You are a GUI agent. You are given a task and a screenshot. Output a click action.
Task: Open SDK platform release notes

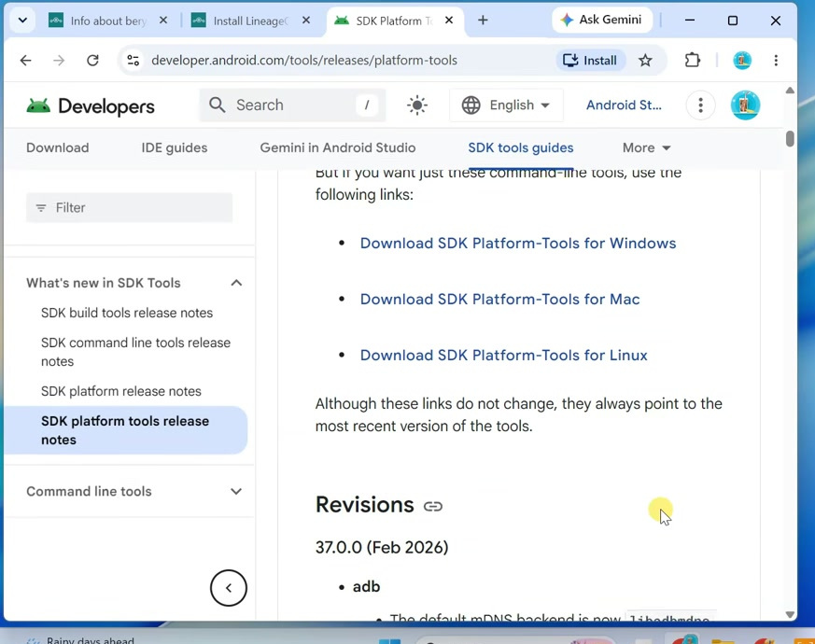[121, 391]
